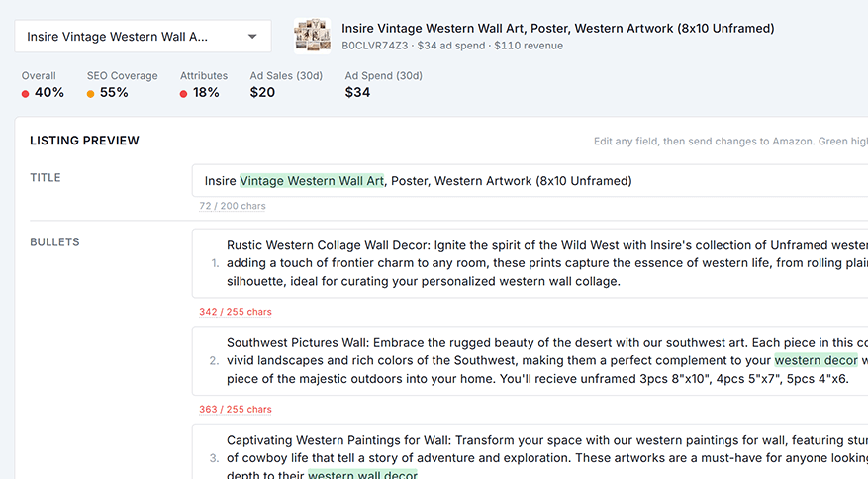Click the product title header text
The height and width of the screenshot is (479, 868).
tap(558, 29)
